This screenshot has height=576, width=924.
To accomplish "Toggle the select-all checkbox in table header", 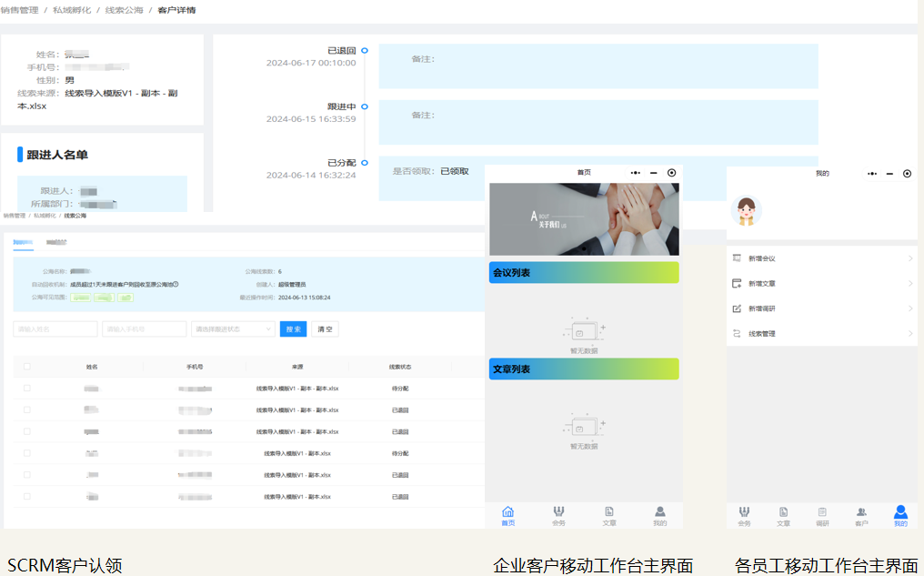I will coord(27,367).
